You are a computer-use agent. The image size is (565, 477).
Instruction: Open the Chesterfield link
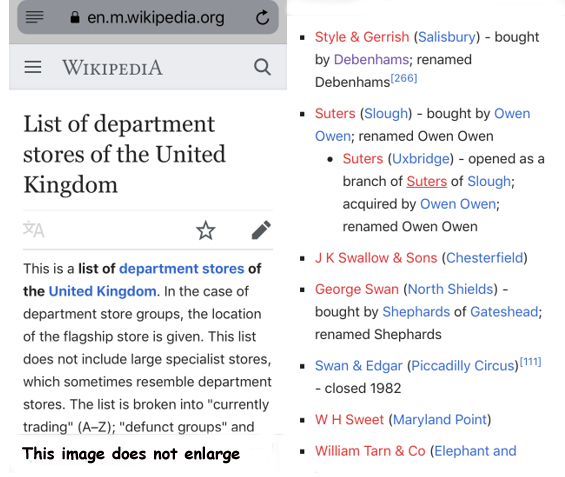pyautogui.click(x=485, y=258)
